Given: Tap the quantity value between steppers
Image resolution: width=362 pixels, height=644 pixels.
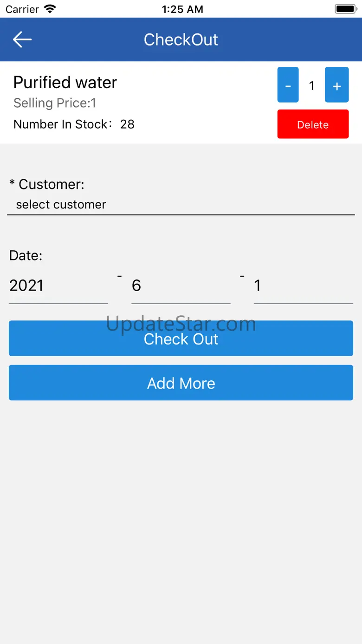Looking at the screenshot, I should coord(312,85).
